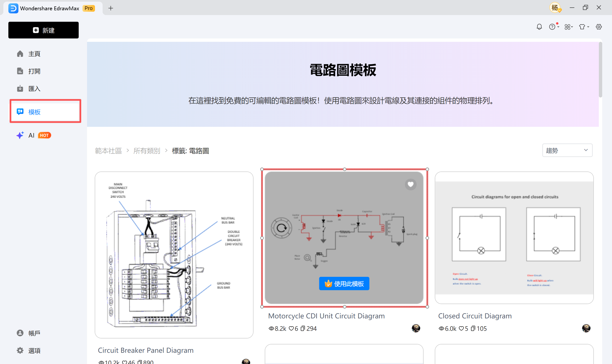Click the apps/plugins clover icon
The image size is (612, 364).
567,27
